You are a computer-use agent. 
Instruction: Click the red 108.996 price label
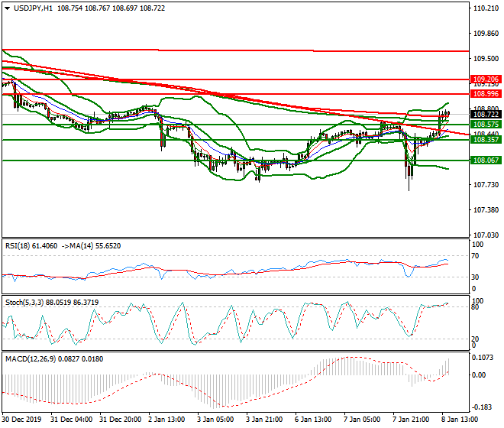(486, 94)
